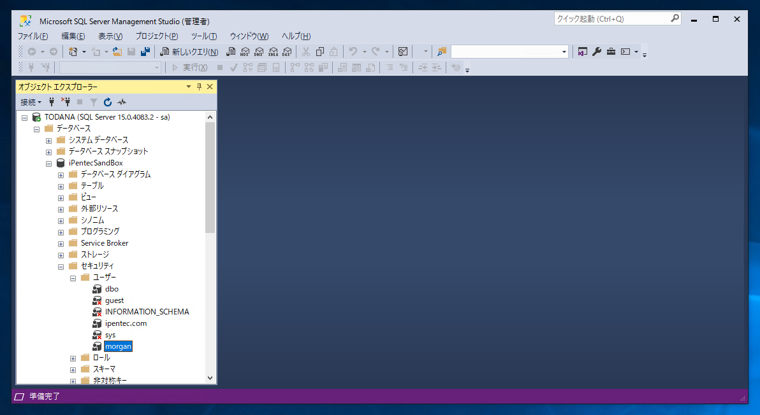Click the activity monitor toolbar icon

click(403, 51)
